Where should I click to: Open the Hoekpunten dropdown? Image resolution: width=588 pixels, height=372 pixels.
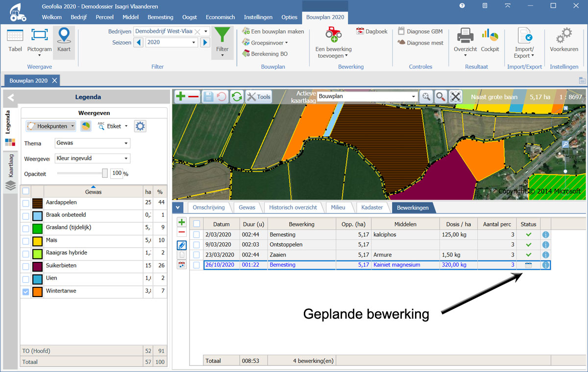pyautogui.click(x=73, y=126)
